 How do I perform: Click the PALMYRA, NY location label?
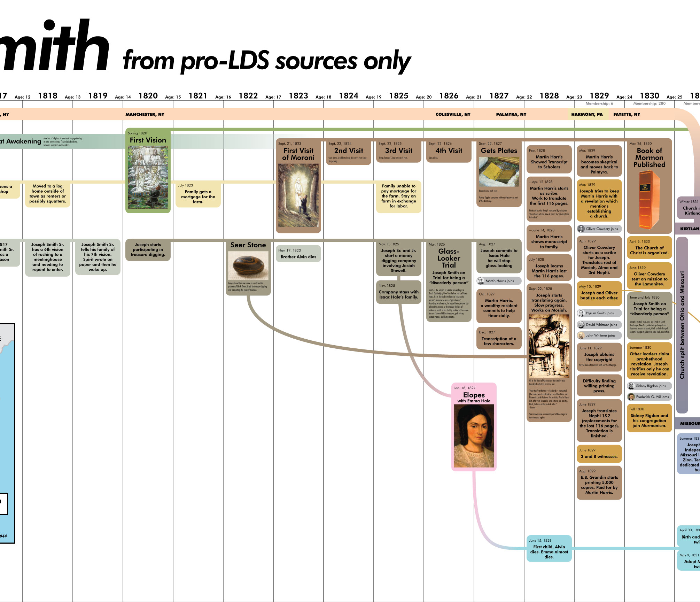511,114
